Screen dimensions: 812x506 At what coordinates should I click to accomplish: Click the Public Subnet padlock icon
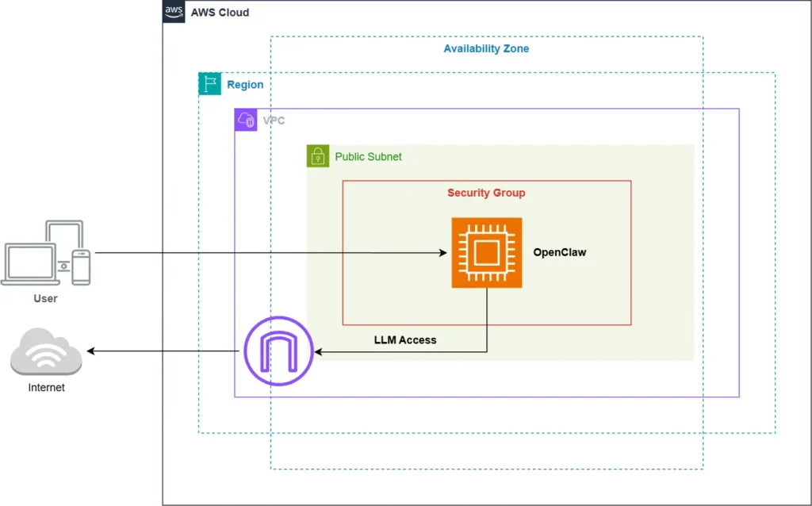317,155
